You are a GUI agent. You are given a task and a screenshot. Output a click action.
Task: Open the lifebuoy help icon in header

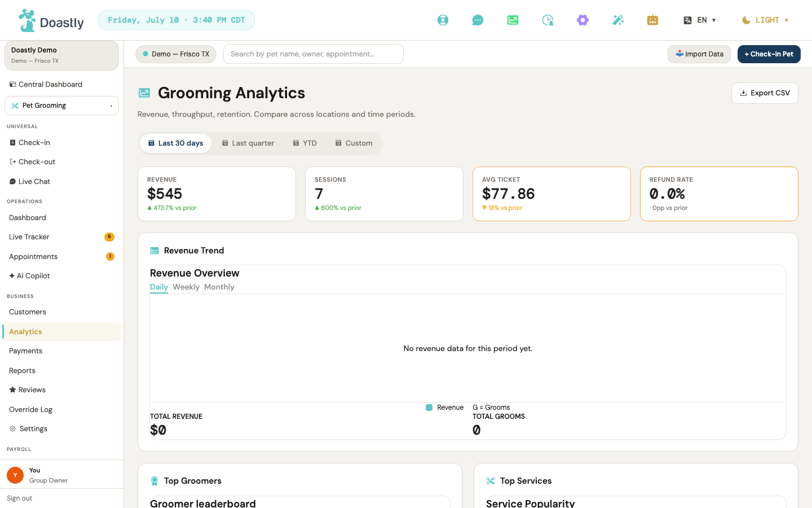(443, 20)
